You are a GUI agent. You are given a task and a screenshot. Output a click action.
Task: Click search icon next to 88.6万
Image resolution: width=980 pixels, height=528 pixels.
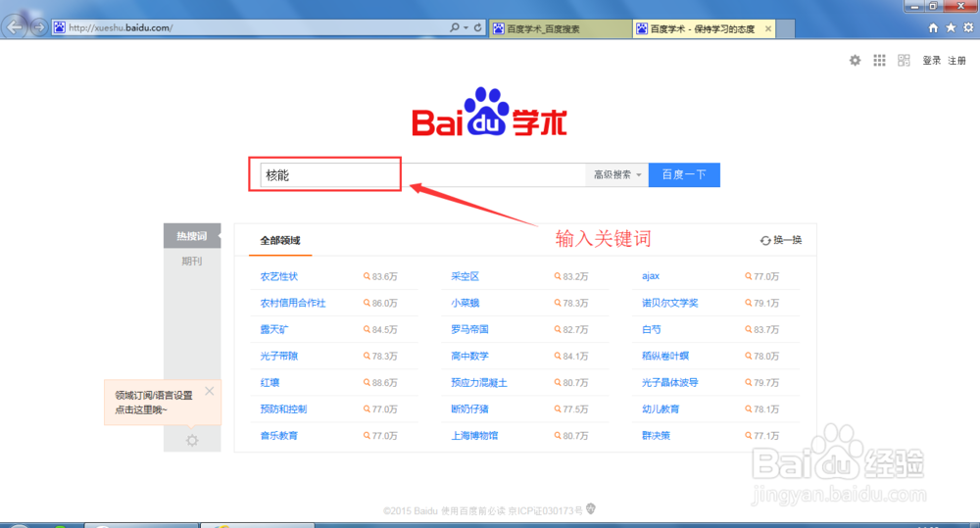pos(367,382)
